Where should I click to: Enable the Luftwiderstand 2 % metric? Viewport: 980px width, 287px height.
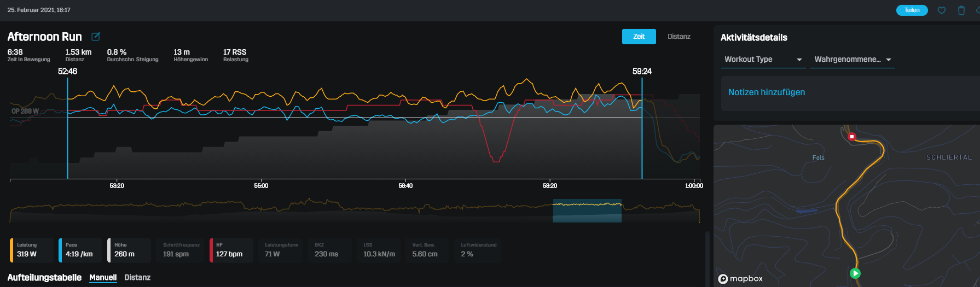[x=478, y=250]
